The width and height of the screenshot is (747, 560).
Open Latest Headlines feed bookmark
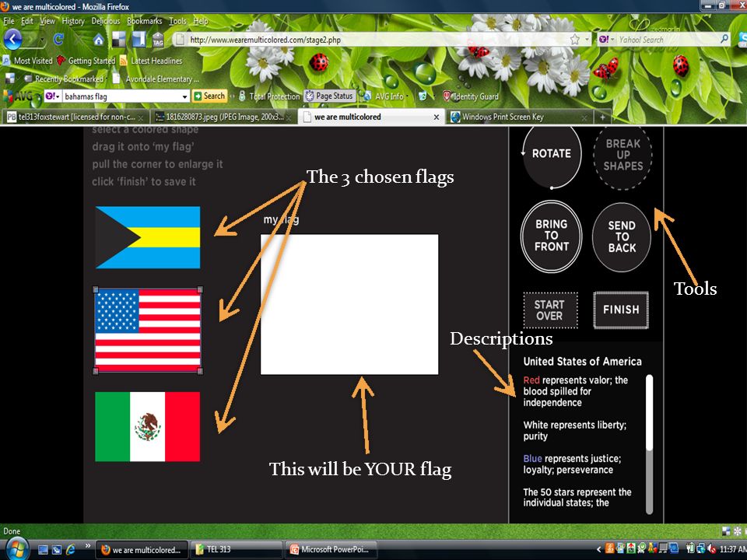(151, 61)
